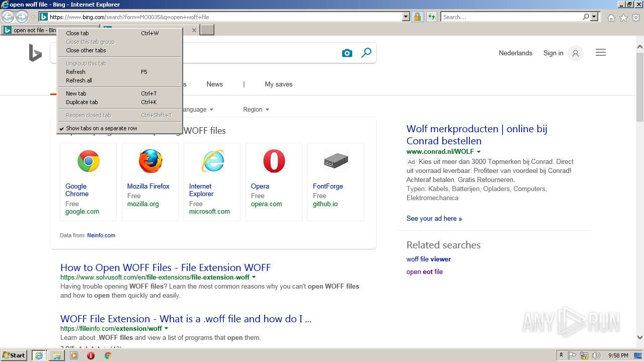Click the page scrollbar up arrow

640,47
